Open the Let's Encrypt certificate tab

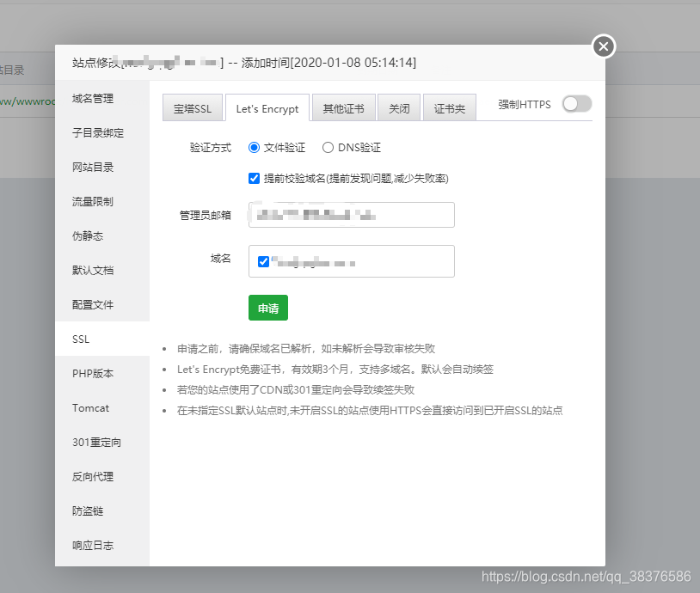[x=267, y=107]
